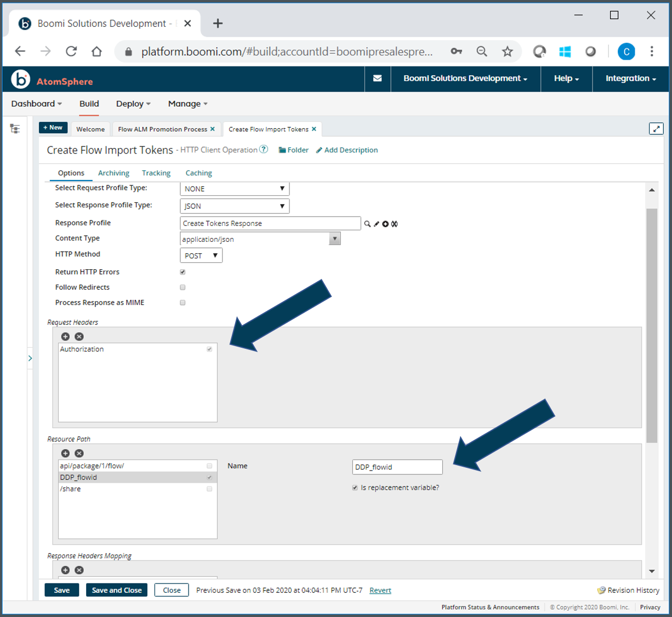Viewport: 672px width, 617px height.
Task: Expand the canvas to full screen
Action: [656, 128]
